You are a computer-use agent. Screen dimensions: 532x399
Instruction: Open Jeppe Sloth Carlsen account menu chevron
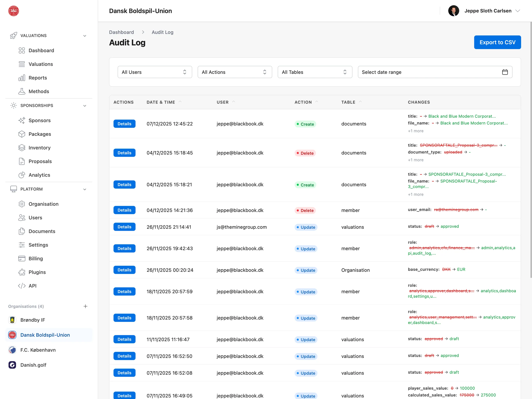(x=518, y=11)
